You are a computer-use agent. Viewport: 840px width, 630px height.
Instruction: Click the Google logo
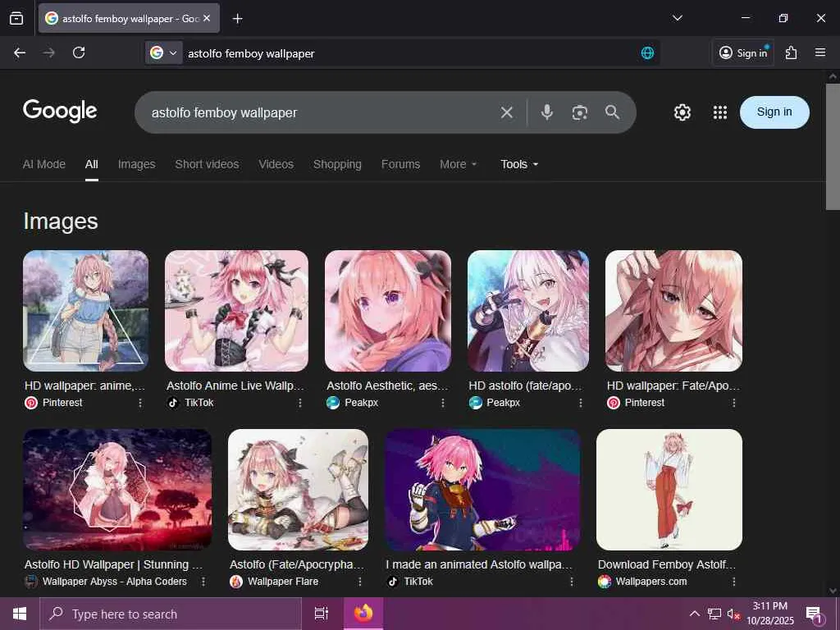click(60, 111)
